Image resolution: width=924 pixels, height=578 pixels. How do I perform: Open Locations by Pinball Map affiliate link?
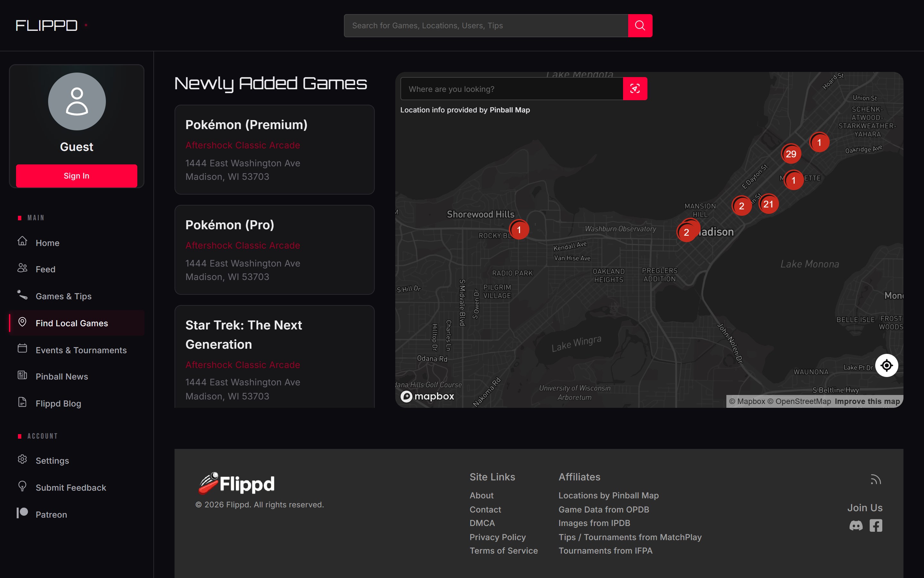tap(609, 495)
